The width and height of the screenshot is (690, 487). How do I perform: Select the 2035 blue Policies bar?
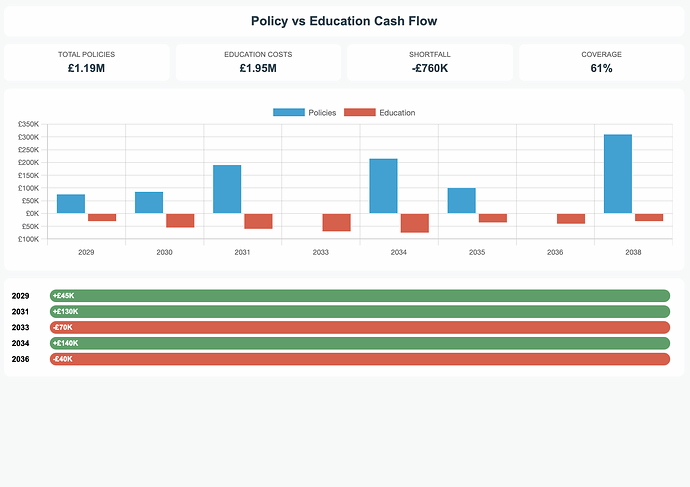point(461,200)
